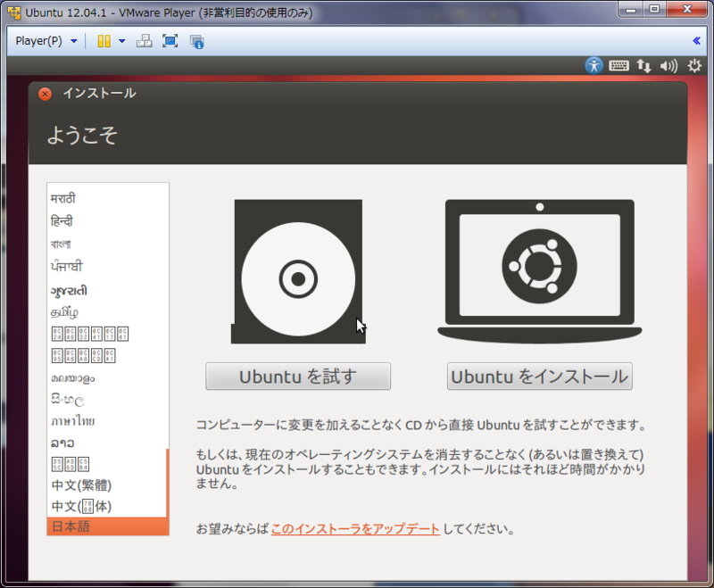This screenshot has width=714, height=588.
Task: Open the session gear menu
Action: 693,65
